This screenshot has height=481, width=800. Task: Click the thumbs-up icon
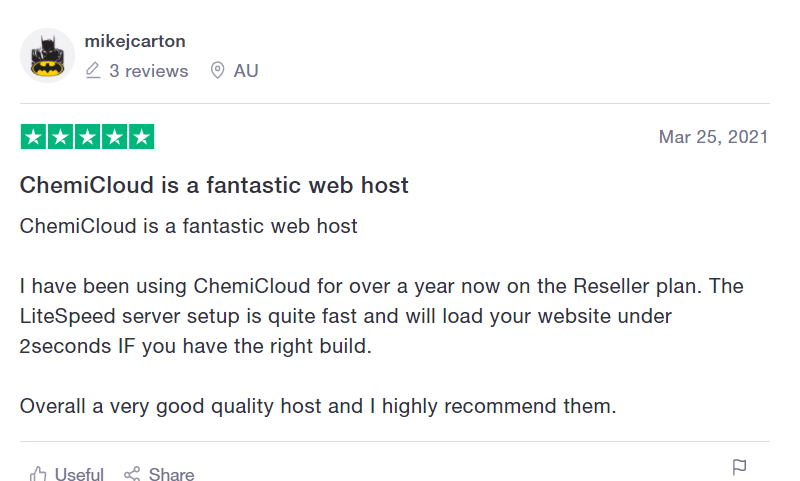coord(38,474)
